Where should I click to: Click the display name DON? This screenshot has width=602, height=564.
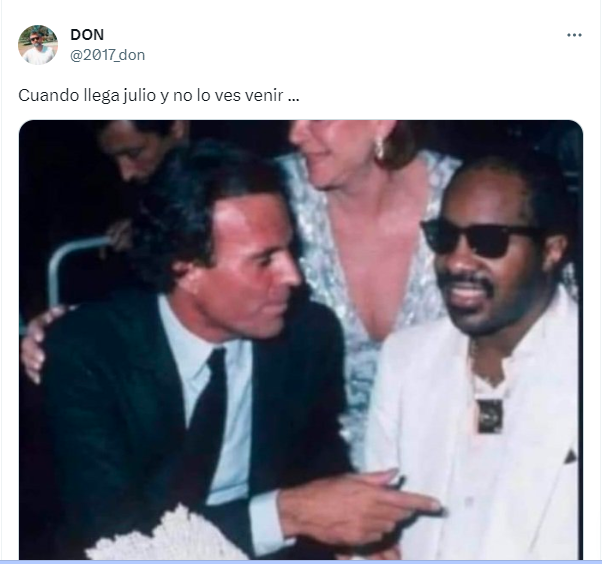[x=87, y=35]
